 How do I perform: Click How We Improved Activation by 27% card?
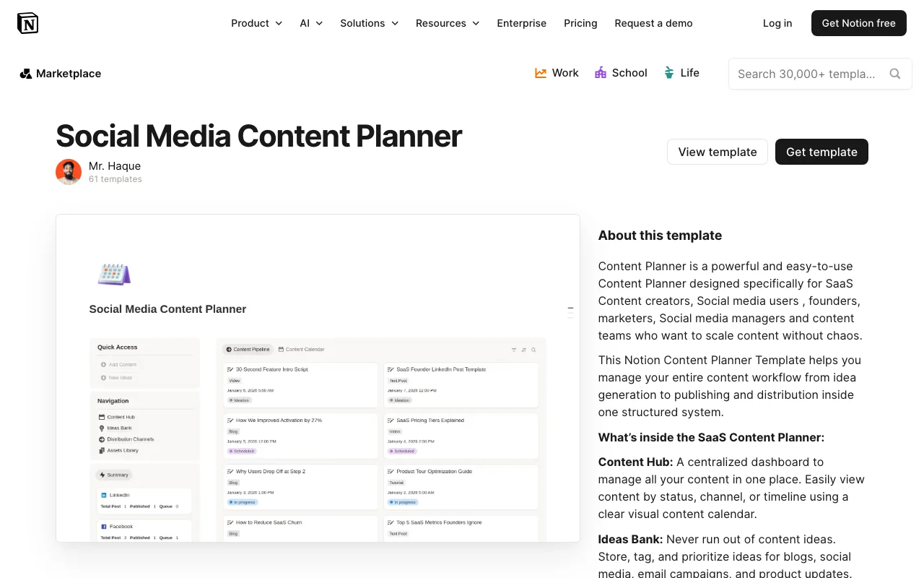coord(300,436)
